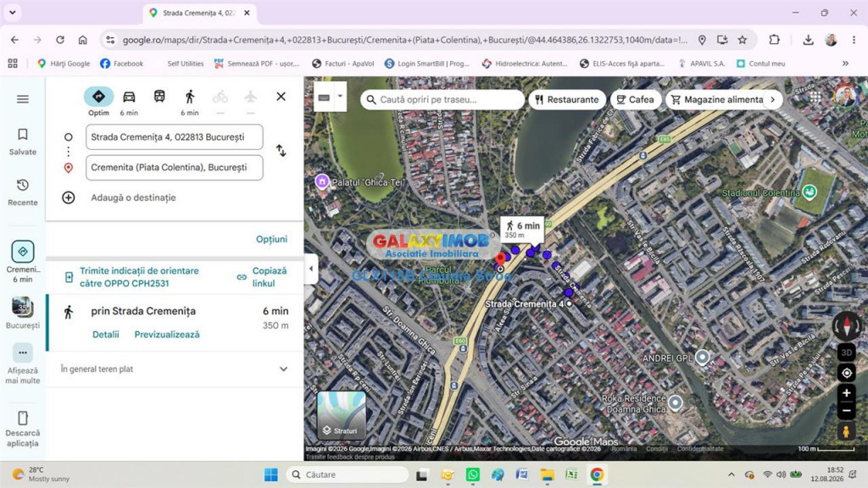868x488 pixels.
Task: Close the directions panel
Action: pos(281,97)
